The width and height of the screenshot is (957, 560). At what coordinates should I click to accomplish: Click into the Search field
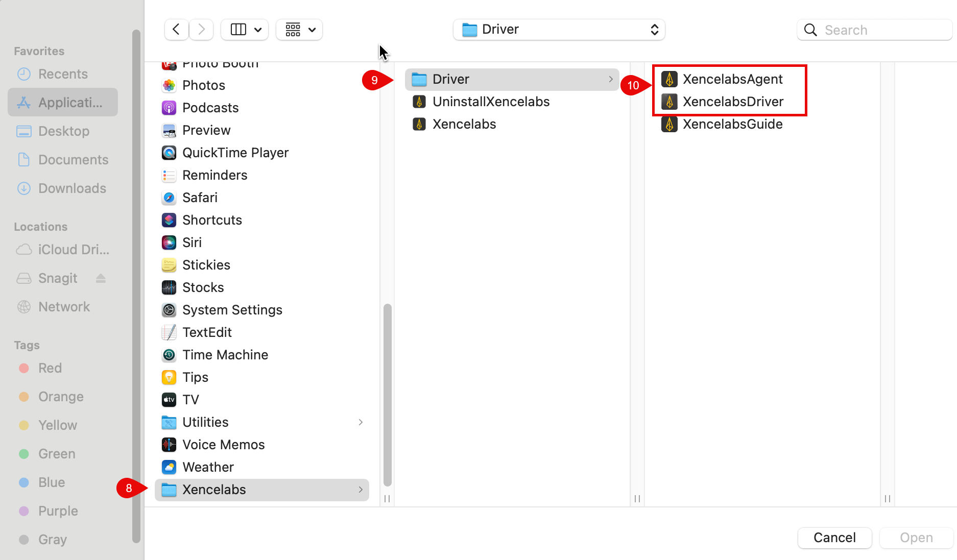874,30
